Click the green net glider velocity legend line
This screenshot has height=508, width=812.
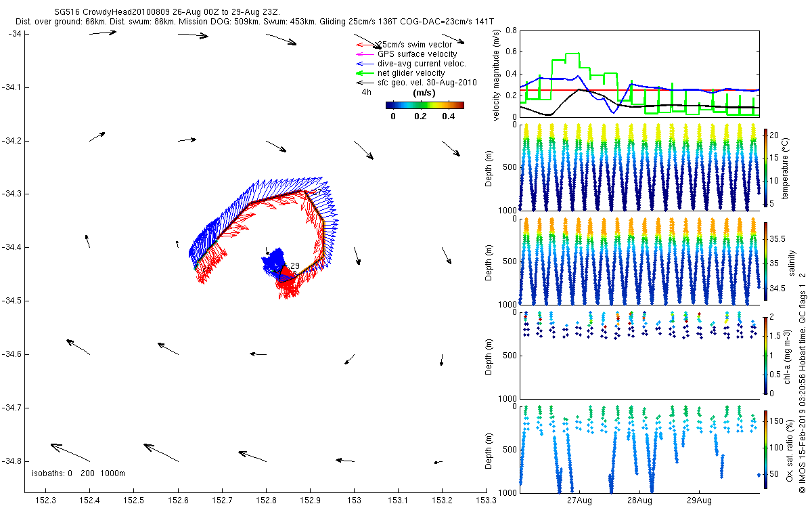pyautogui.click(x=365, y=73)
